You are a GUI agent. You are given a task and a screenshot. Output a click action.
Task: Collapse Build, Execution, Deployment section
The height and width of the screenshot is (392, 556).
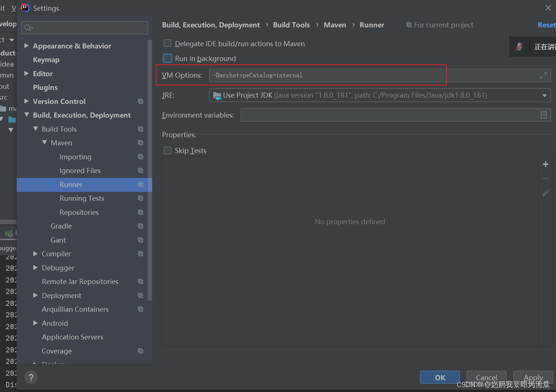tap(27, 115)
